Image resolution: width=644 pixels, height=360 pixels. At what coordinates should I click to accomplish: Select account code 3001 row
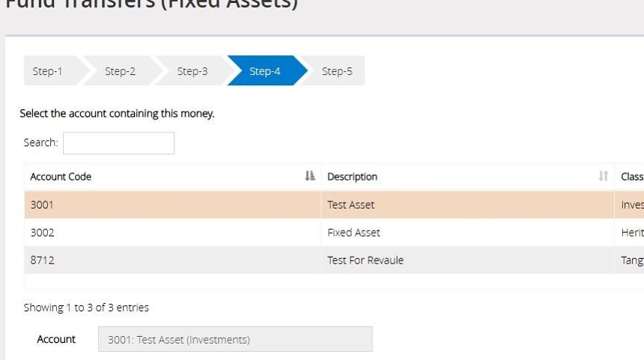click(42, 204)
